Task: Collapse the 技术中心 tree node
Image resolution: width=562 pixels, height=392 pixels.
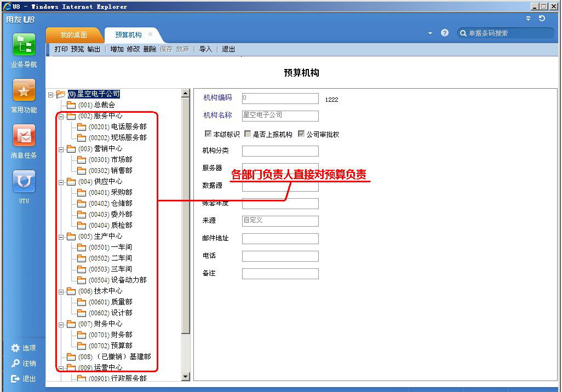Action: 61,292
